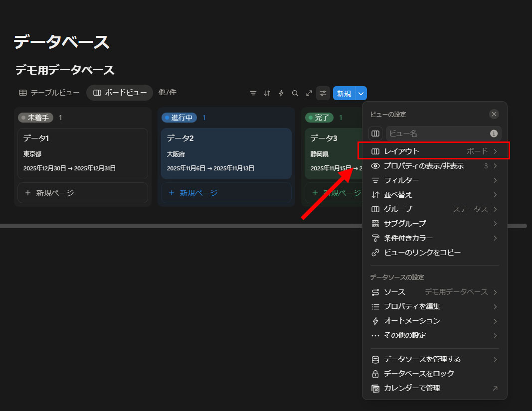Click the search magnifier icon

[295, 93]
